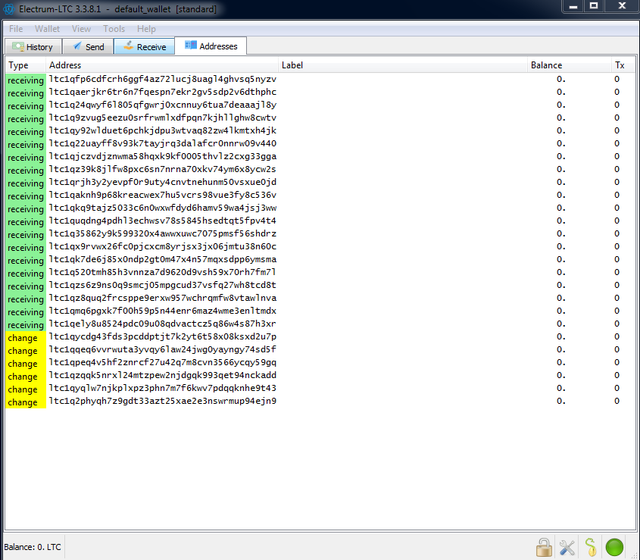The width and height of the screenshot is (640, 560).
Task: Sort by the Address column header
Action: click(x=162, y=65)
